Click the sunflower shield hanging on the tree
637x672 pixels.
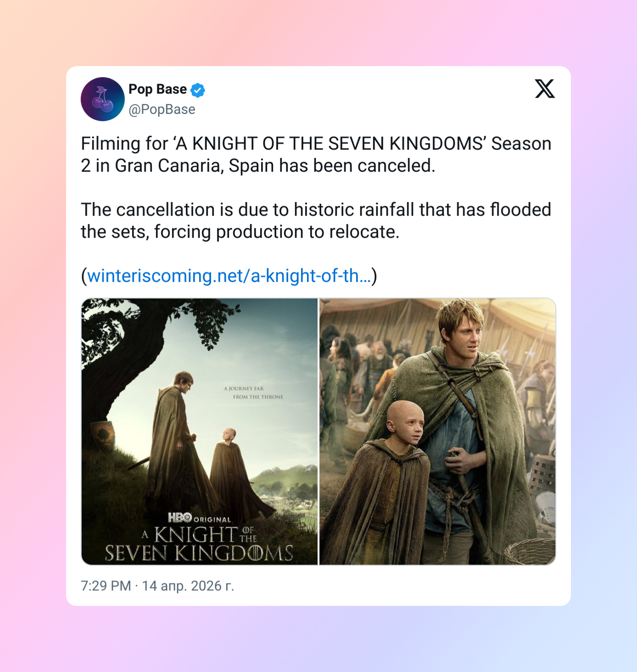(103, 434)
